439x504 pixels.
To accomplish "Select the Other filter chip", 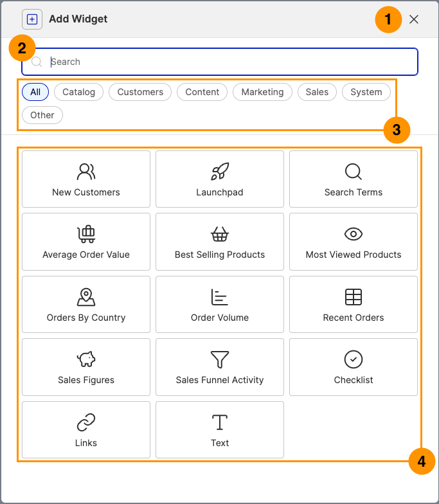I will [42, 115].
